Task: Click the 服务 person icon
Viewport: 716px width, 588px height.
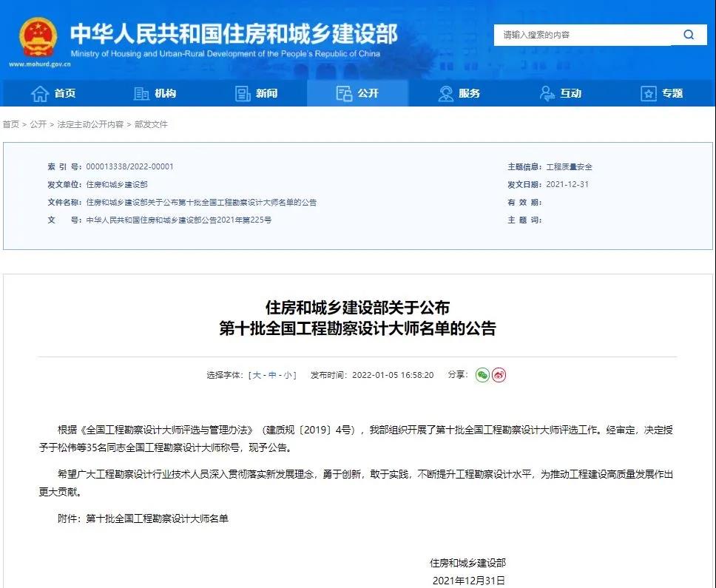Action: point(446,94)
